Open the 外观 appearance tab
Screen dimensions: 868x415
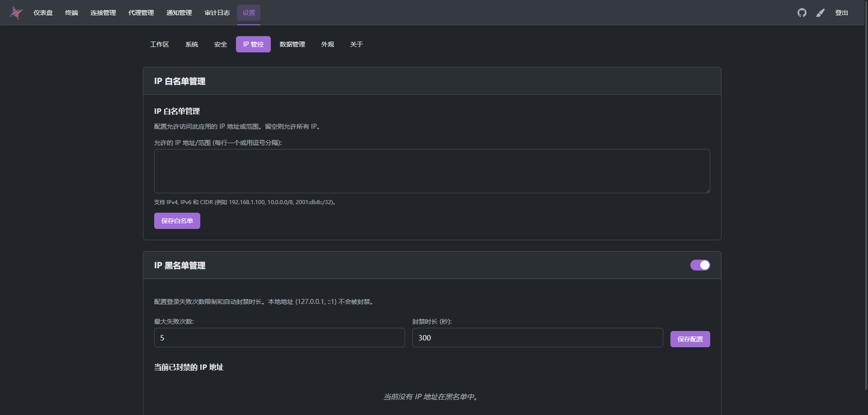coord(327,44)
